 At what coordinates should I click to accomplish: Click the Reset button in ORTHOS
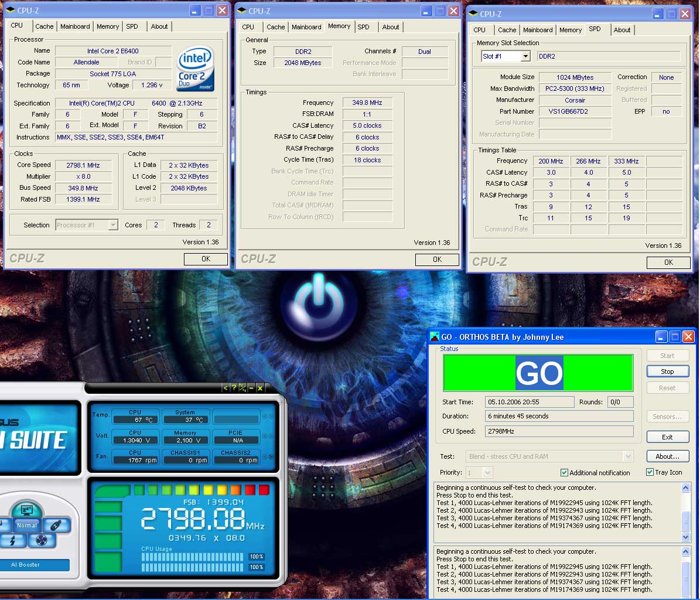(x=667, y=388)
